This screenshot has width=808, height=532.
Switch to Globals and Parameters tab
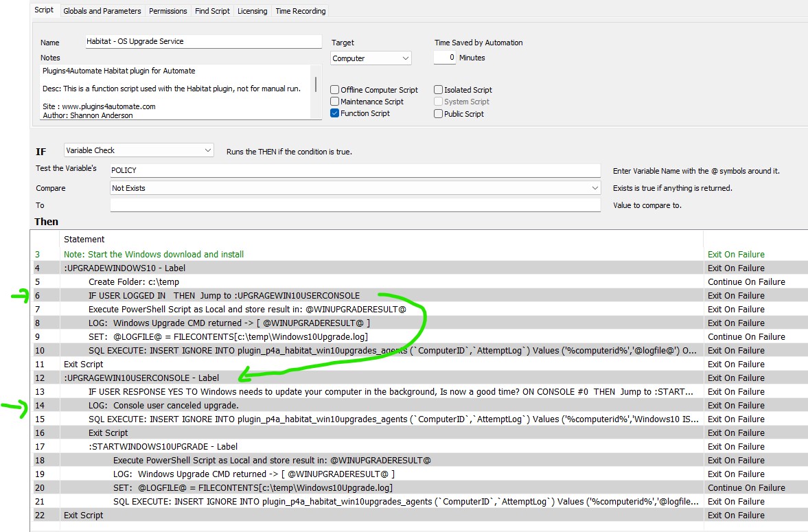pyautogui.click(x=102, y=11)
